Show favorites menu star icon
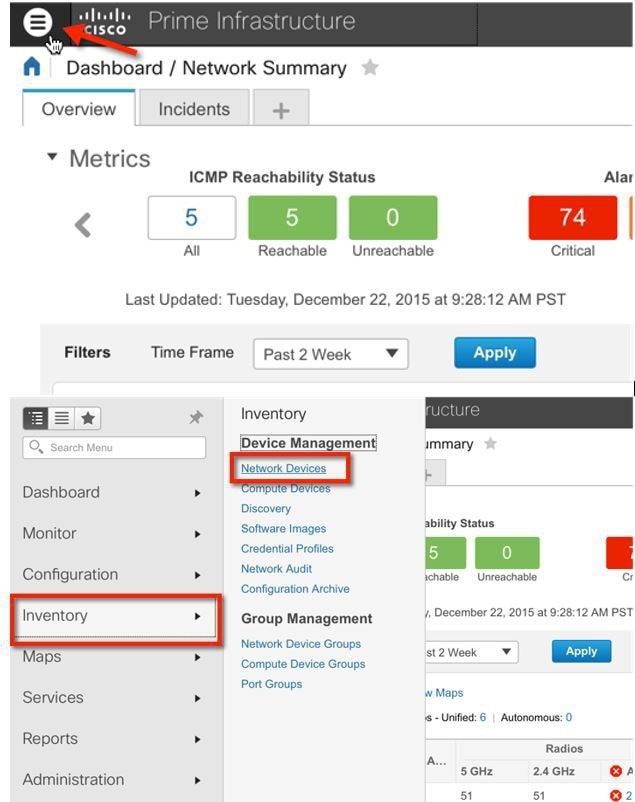This screenshot has height=802, width=635. pyautogui.click(x=87, y=418)
